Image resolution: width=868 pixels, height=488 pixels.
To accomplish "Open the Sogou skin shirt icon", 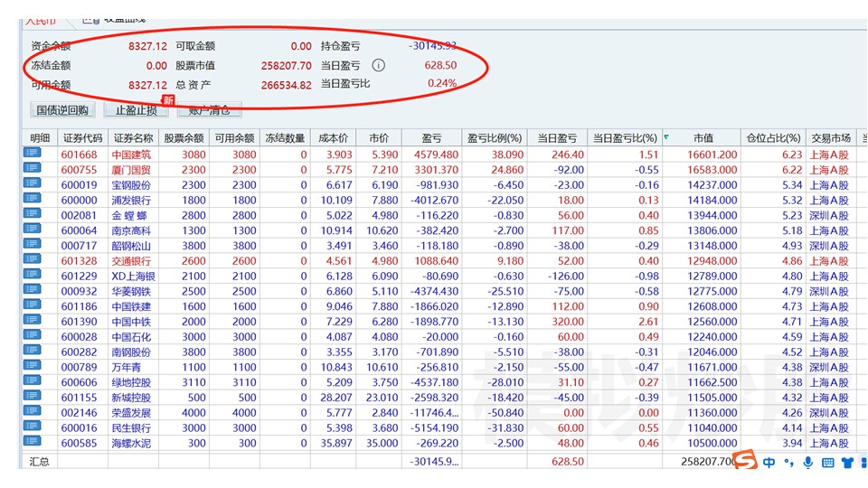I will point(847,463).
